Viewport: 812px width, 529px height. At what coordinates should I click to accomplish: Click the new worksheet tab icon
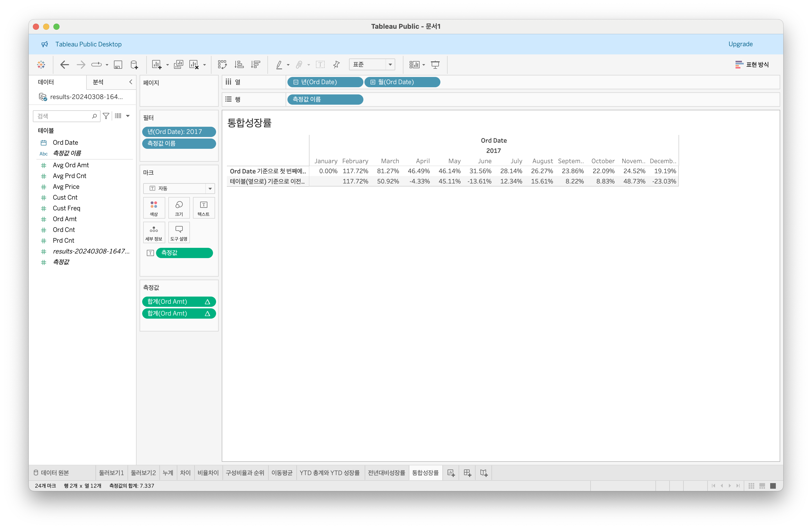451,473
